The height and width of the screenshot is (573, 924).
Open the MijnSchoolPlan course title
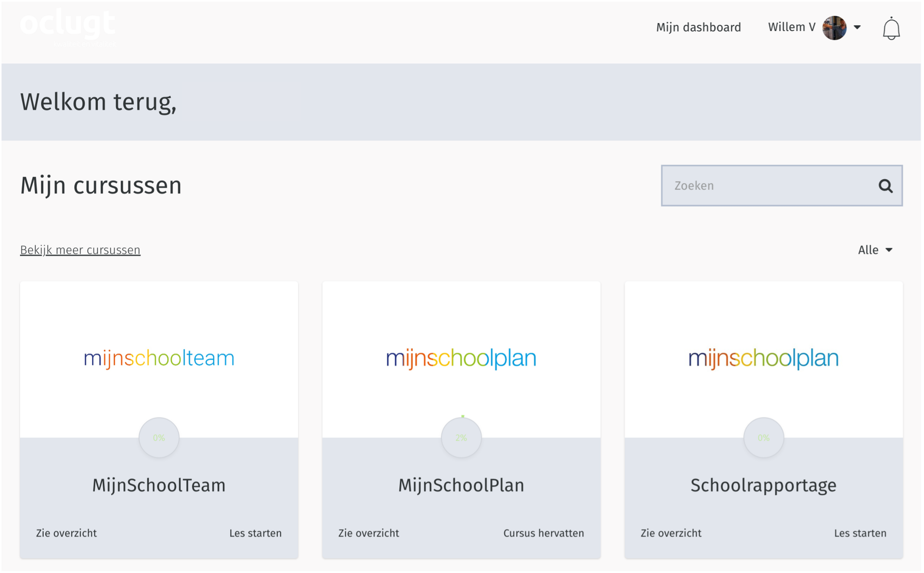(461, 485)
